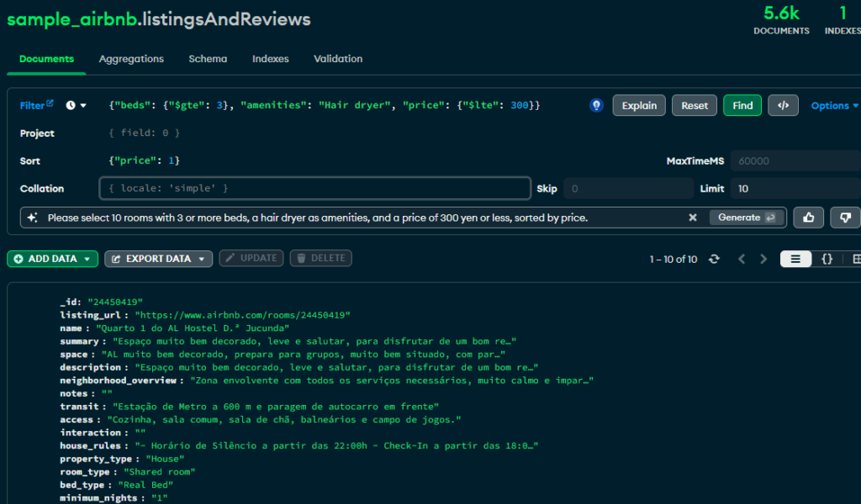This screenshot has height=504, width=861.
Task: Switch to table view of documents
Action: 855,259
